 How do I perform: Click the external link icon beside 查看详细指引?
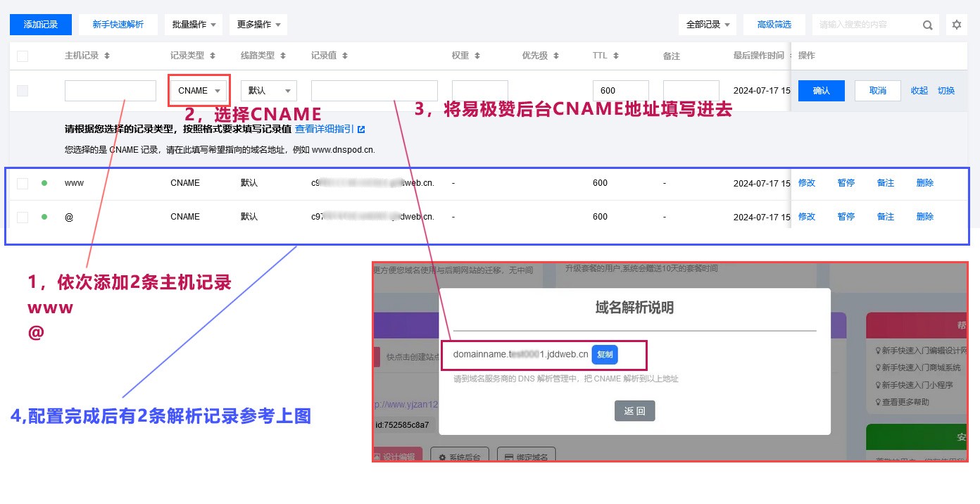tap(361, 130)
